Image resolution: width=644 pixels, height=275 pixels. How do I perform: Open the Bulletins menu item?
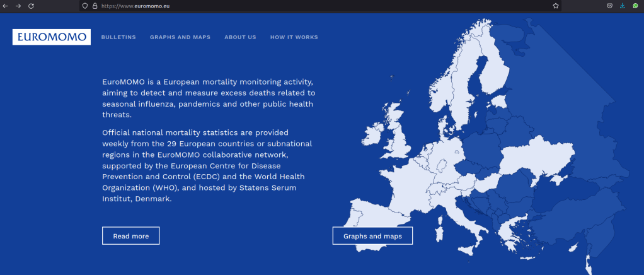coord(118,37)
